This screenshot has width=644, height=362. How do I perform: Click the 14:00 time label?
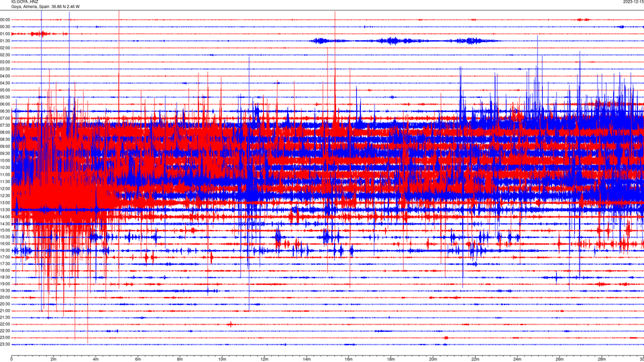[5, 217]
